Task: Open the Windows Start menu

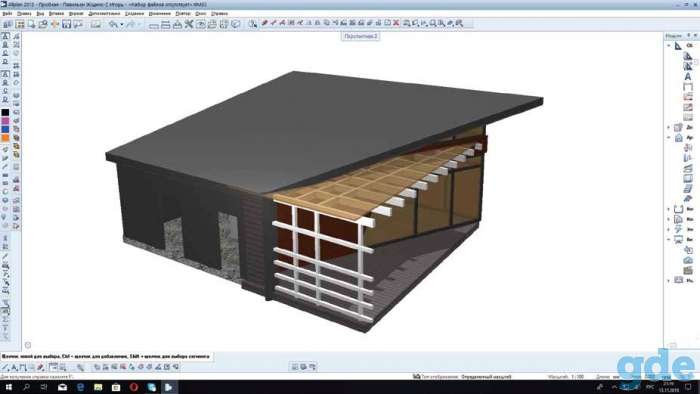Action: coord(8,387)
